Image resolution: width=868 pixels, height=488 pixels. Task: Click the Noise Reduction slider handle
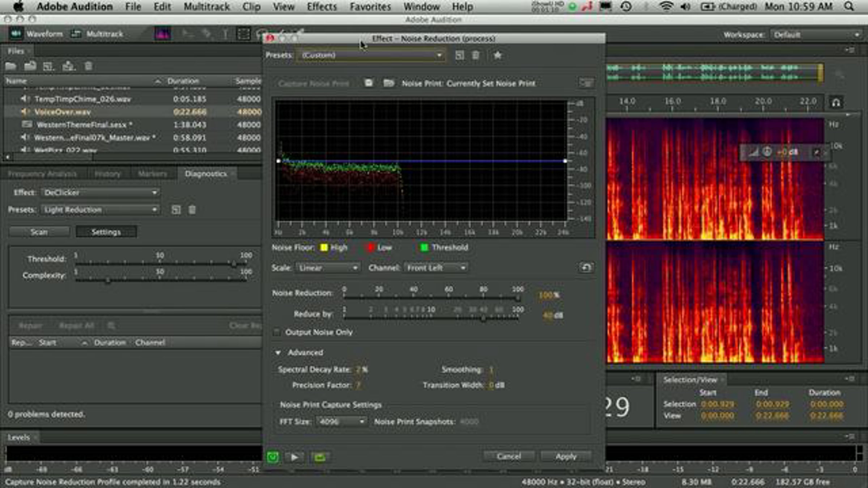[x=518, y=298]
